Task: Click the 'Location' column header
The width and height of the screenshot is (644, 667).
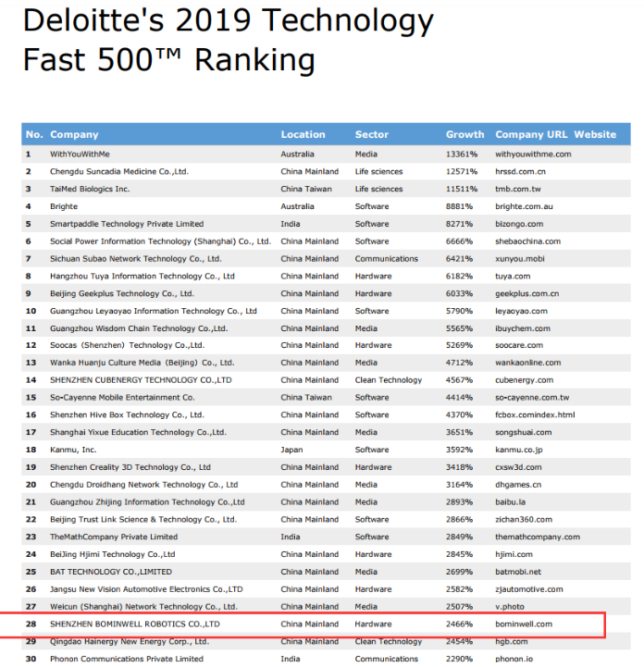Action: [303, 134]
